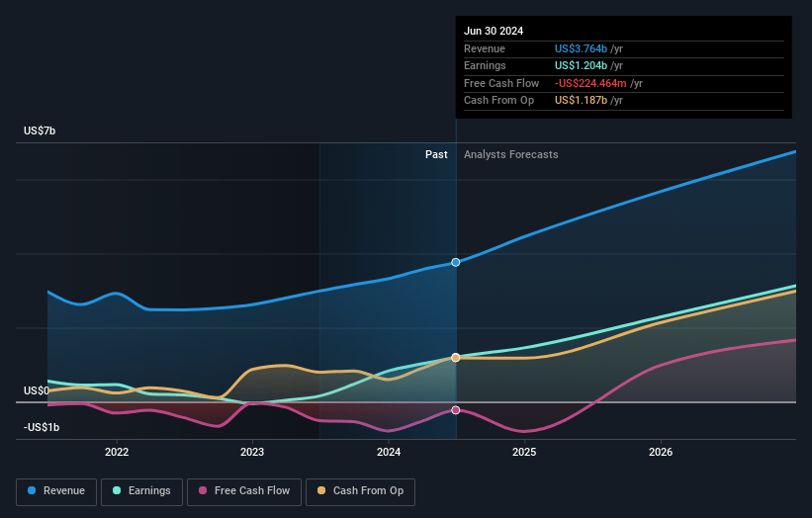Click the US$0 y-axis label
Viewport: 812px width, 518px height.
(37, 390)
